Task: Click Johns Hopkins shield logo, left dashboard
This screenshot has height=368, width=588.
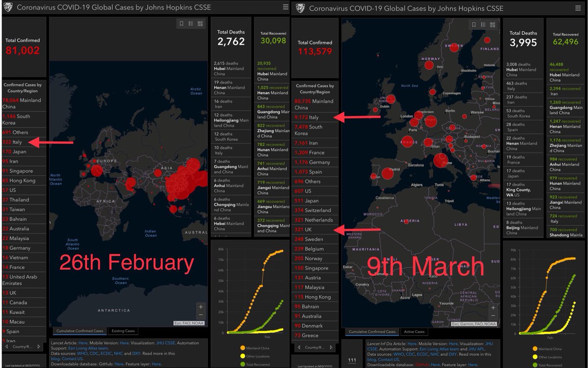Action: click(x=8, y=7)
